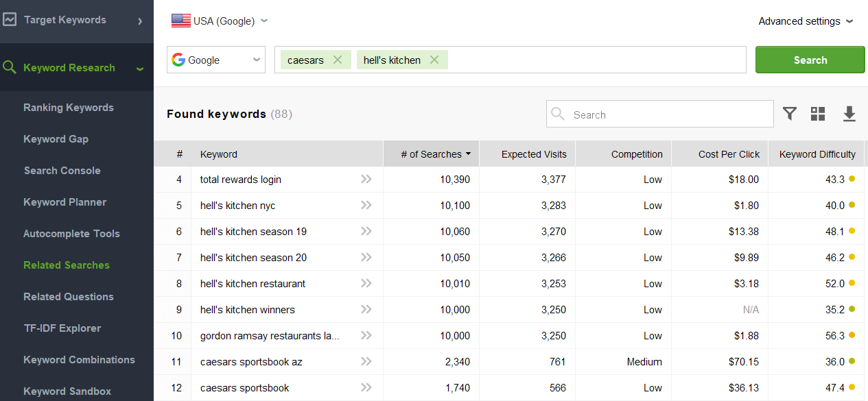Screen dimensions: 868x401
Task: Open TF-IDF Explorer in sidebar
Action: tap(62, 328)
